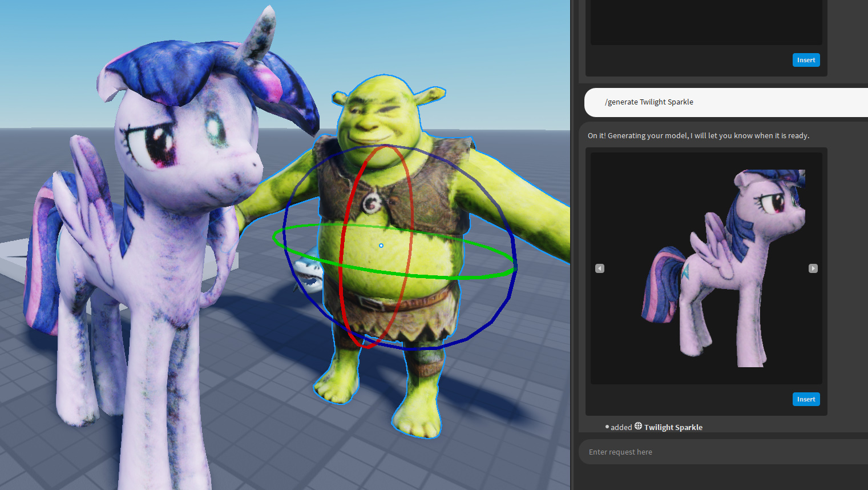Click the "/generate Twilight Sparkle" message bubble
The width and height of the screenshot is (868, 490).
point(726,102)
